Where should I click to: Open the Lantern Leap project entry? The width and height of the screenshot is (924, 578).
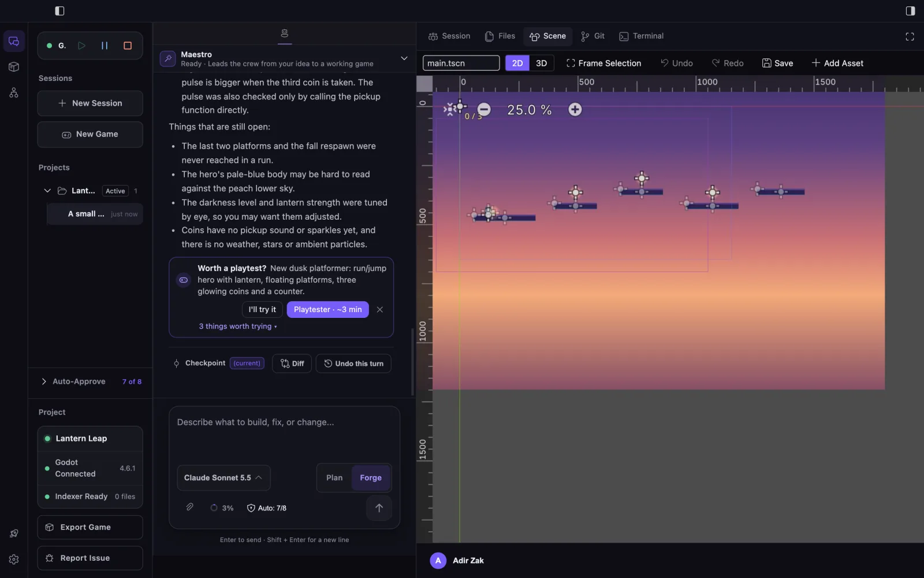pyautogui.click(x=90, y=439)
